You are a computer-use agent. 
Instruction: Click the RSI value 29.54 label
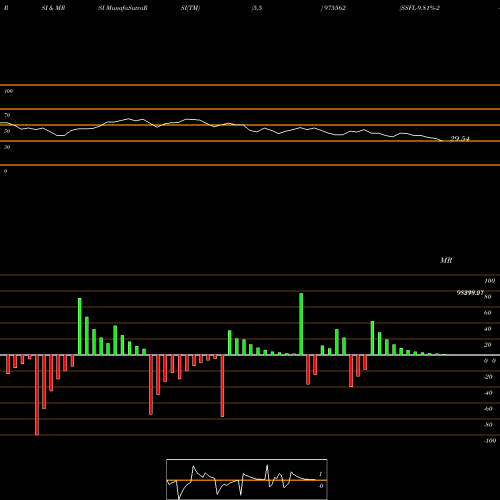point(460,139)
